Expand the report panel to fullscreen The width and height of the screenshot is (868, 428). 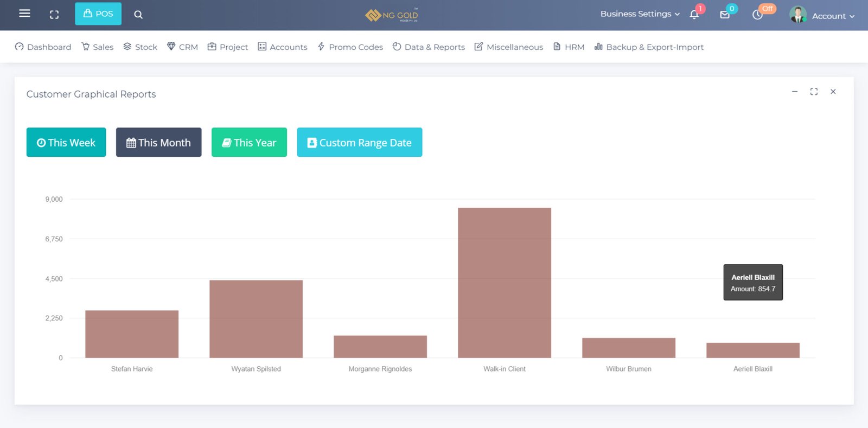[814, 92]
